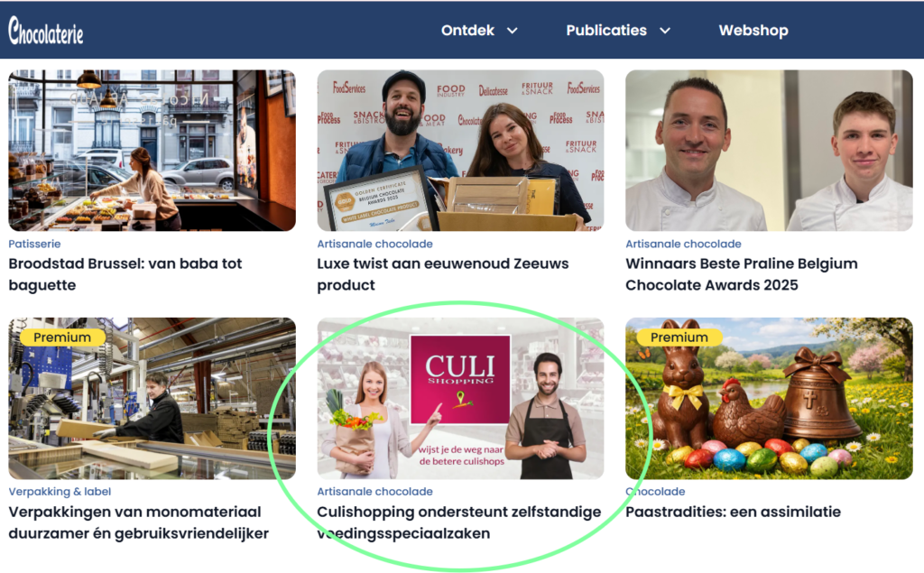Open the Ontdek menu
This screenshot has width=924, height=573.
468,30
